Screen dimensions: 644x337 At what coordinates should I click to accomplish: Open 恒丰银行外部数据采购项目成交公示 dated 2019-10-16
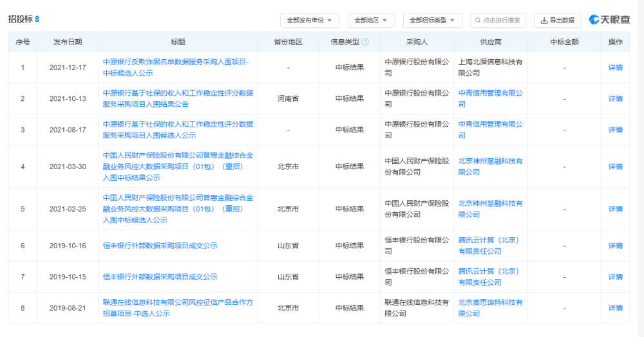click(160, 246)
